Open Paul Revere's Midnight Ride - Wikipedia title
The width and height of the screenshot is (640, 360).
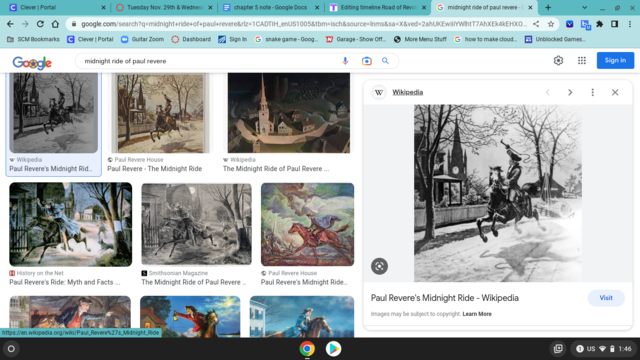(444, 298)
